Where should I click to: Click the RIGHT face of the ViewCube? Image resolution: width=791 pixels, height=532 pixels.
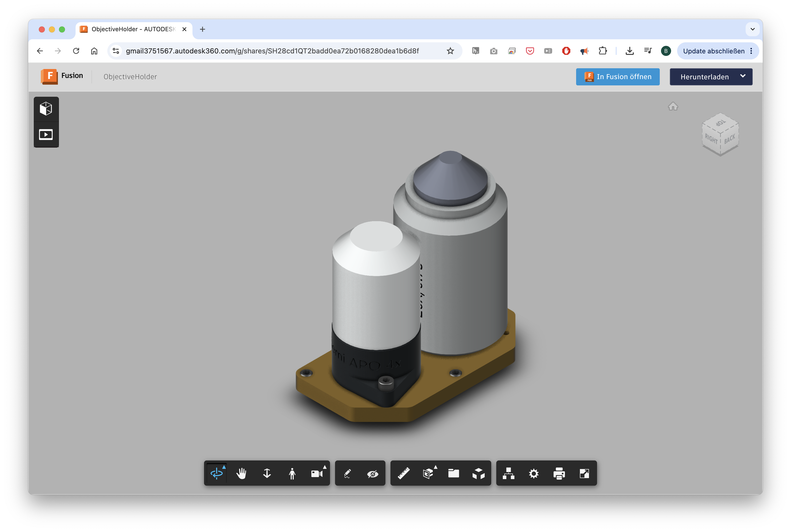(x=711, y=139)
